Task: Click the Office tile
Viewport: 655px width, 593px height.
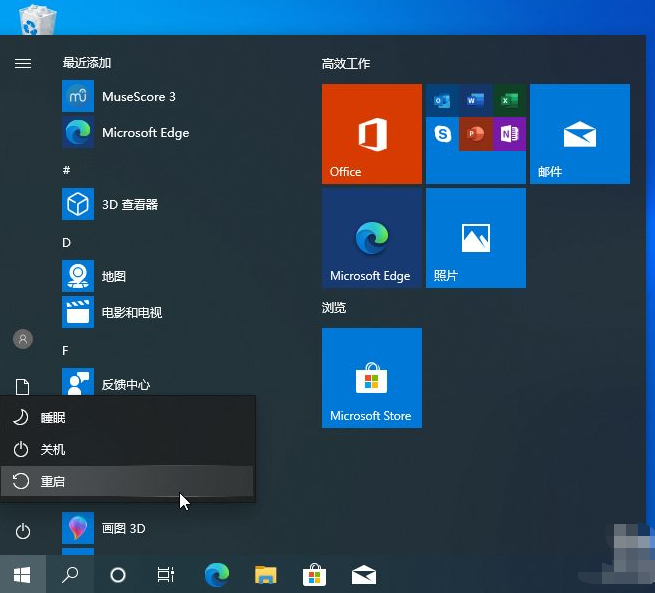Action: click(372, 134)
